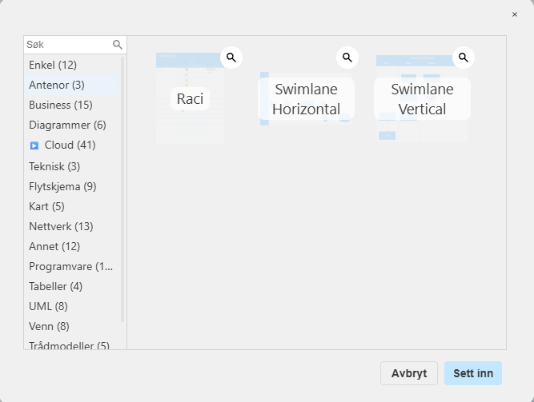The width and height of the screenshot is (534, 402).
Task: Click the search magnifier icon in Søk field
Action: [x=117, y=45]
